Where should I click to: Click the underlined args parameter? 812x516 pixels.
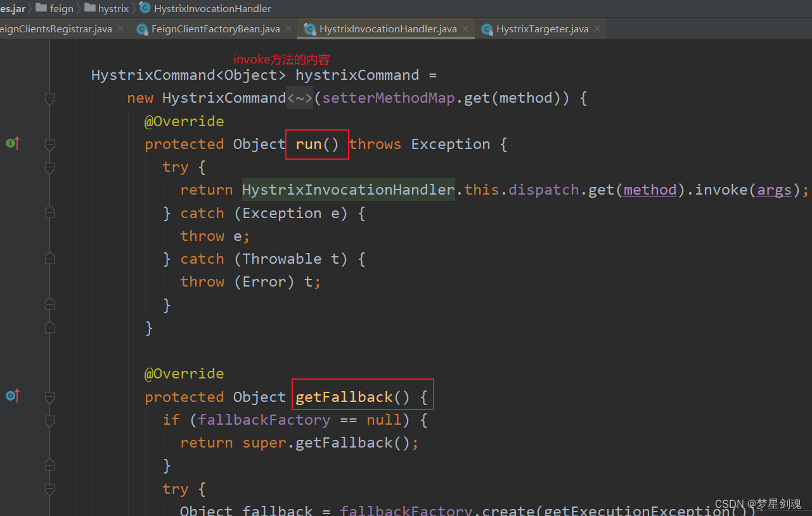pyautogui.click(x=774, y=190)
